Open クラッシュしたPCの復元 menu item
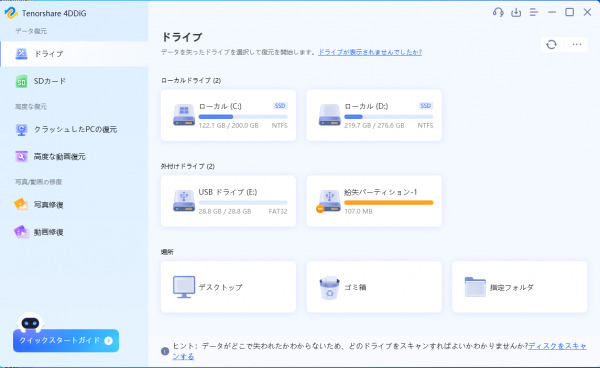 (74, 129)
